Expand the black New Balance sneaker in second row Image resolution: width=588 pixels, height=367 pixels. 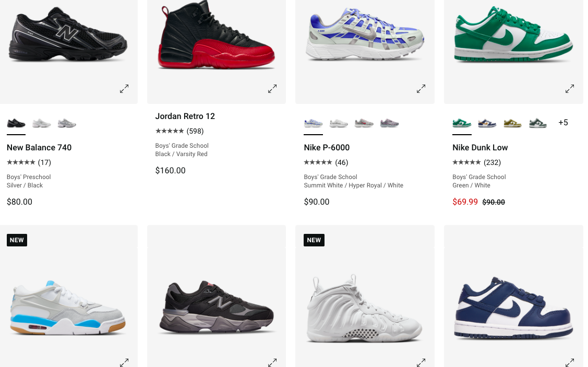pyautogui.click(x=272, y=362)
